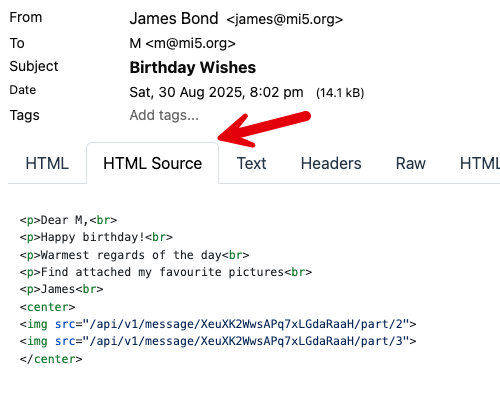Click the 'Dear M,' source line
The image size is (500, 403).
pos(68,220)
